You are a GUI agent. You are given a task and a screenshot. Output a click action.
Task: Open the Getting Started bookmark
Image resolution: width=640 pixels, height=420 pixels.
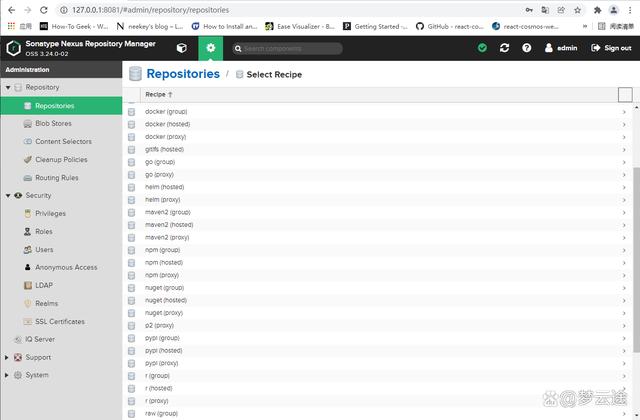375,27
